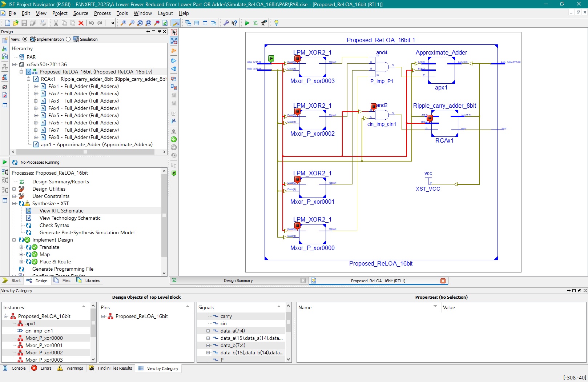
Task: Open the Process menu
Action: click(102, 13)
